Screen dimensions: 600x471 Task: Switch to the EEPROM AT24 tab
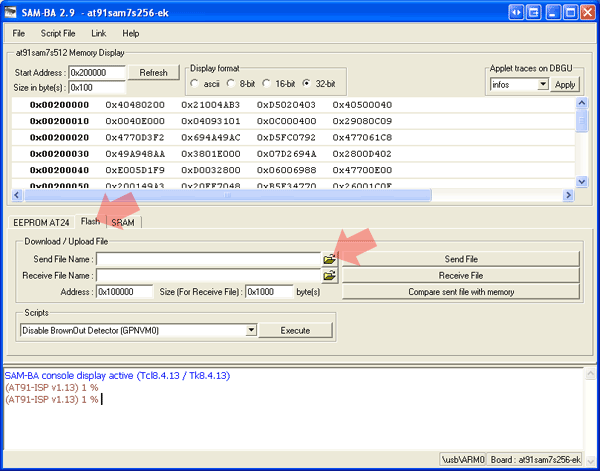tap(41, 223)
